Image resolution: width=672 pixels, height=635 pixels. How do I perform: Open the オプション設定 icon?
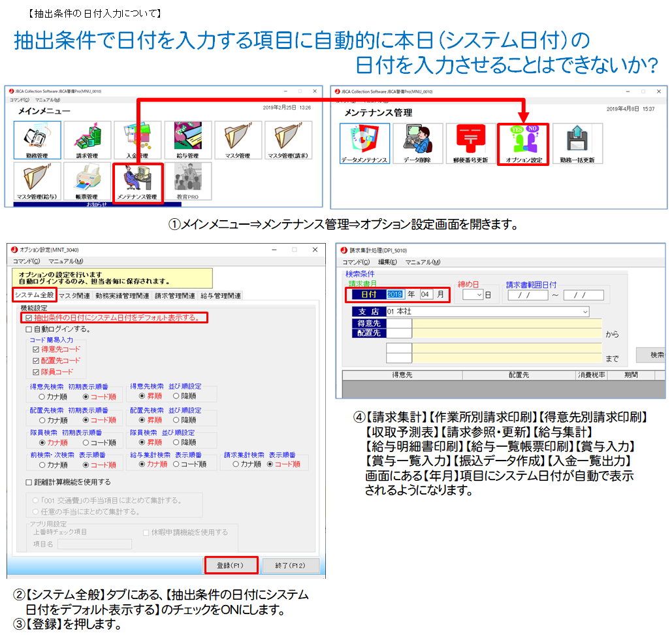pos(524,142)
